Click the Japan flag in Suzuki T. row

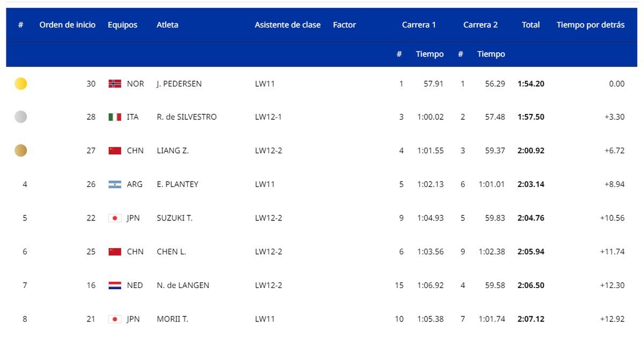(x=115, y=218)
